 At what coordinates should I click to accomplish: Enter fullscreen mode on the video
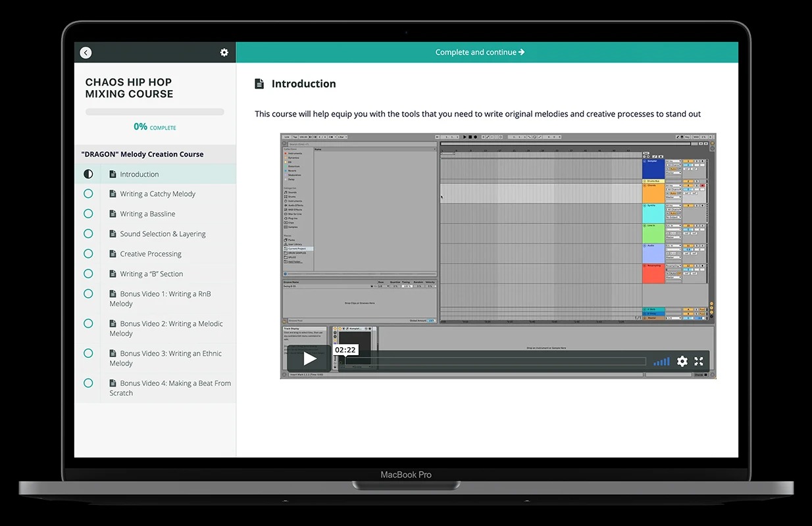point(699,361)
